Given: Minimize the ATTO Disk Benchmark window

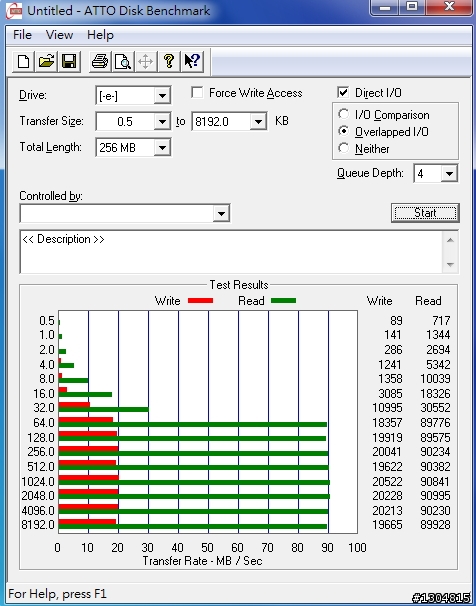Looking at the screenshot, I should 385,7.
